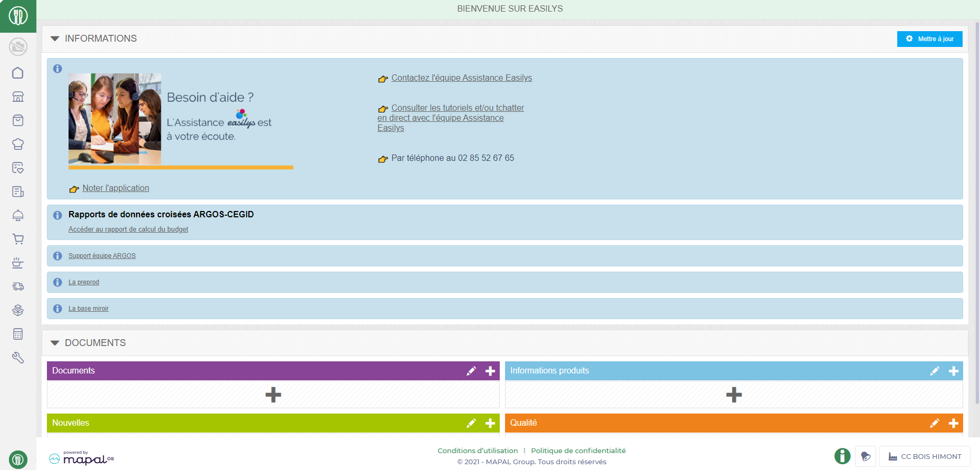Click the Easilys fork-and-knife logo at top of sidebar
Viewport: 980px width, 470px height.
point(18,16)
